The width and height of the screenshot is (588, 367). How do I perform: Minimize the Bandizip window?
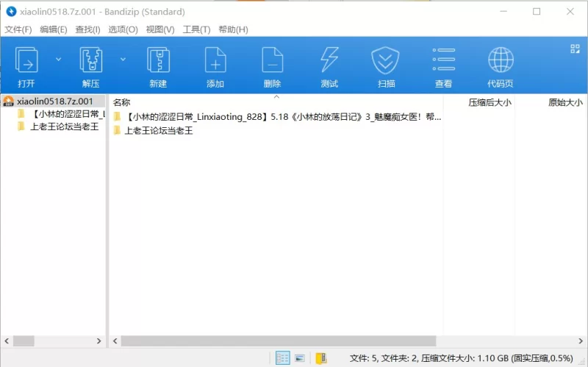coord(503,12)
